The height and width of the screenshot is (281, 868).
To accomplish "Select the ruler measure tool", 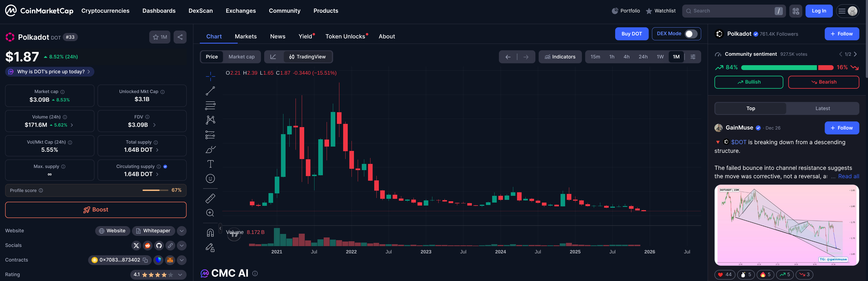I will pyautogui.click(x=210, y=199).
